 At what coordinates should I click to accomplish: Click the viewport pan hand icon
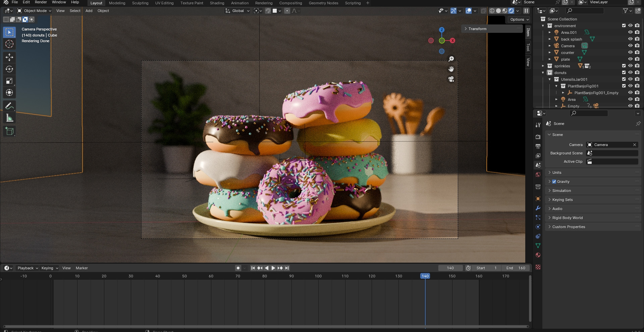(x=451, y=69)
